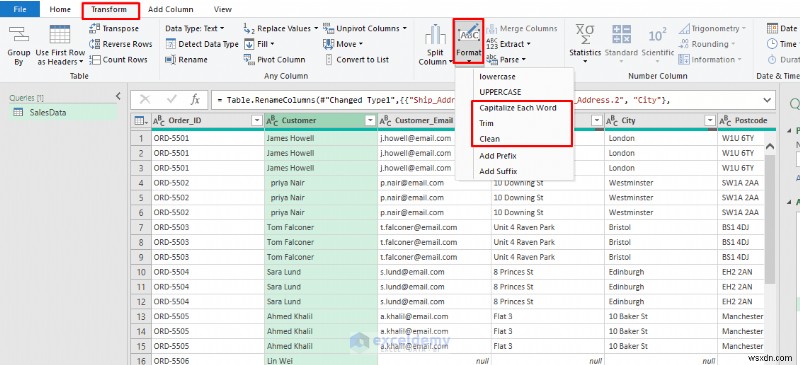Click cell Lin Wei
Viewport: 800px width, 365px height.
(321, 361)
